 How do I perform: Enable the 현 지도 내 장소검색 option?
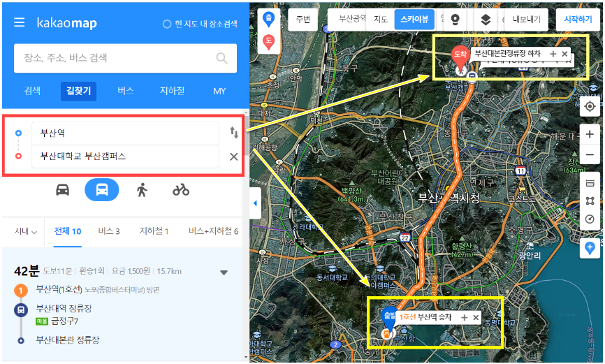(x=200, y=24)
